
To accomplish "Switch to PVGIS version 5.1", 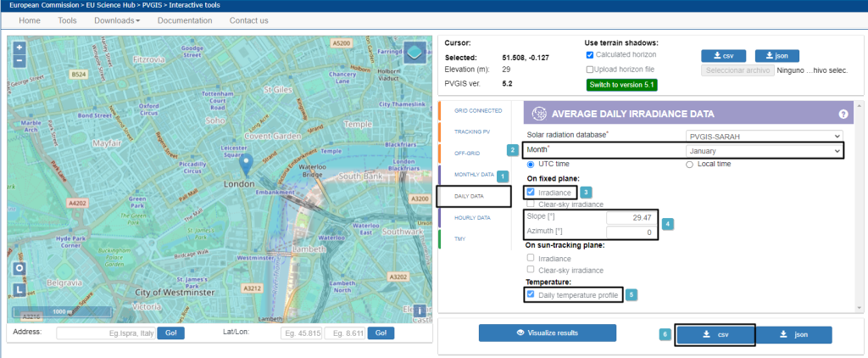I will coord(621,85).
